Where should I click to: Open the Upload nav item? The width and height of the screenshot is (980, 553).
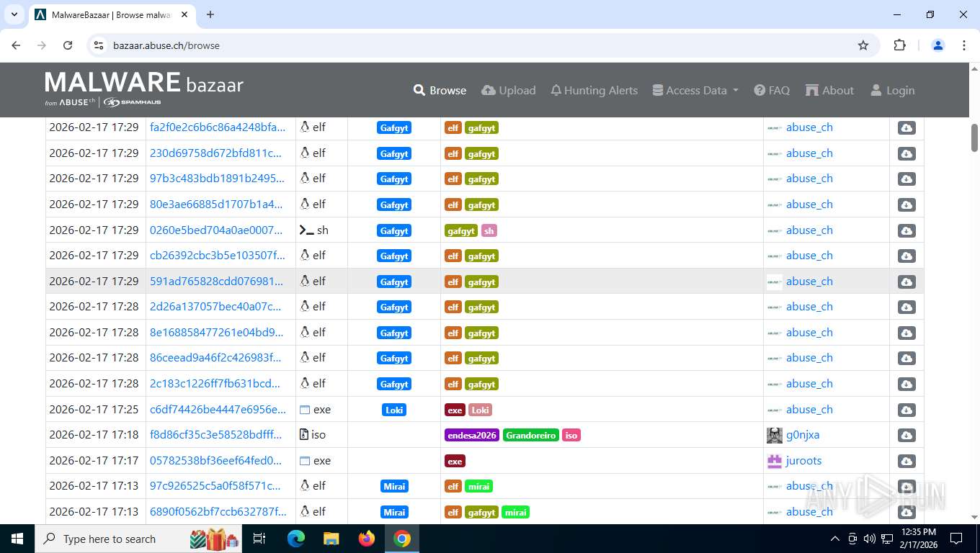(509, 90)
